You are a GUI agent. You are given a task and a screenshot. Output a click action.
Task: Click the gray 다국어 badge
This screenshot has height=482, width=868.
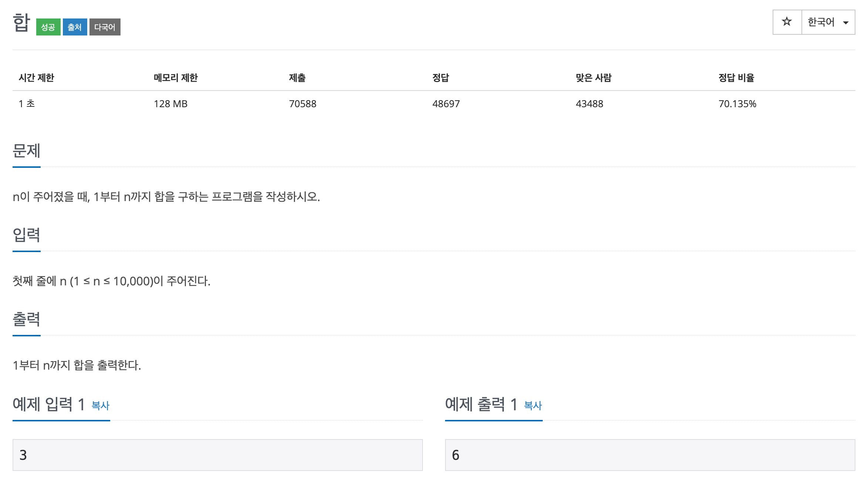coord(104,27)
